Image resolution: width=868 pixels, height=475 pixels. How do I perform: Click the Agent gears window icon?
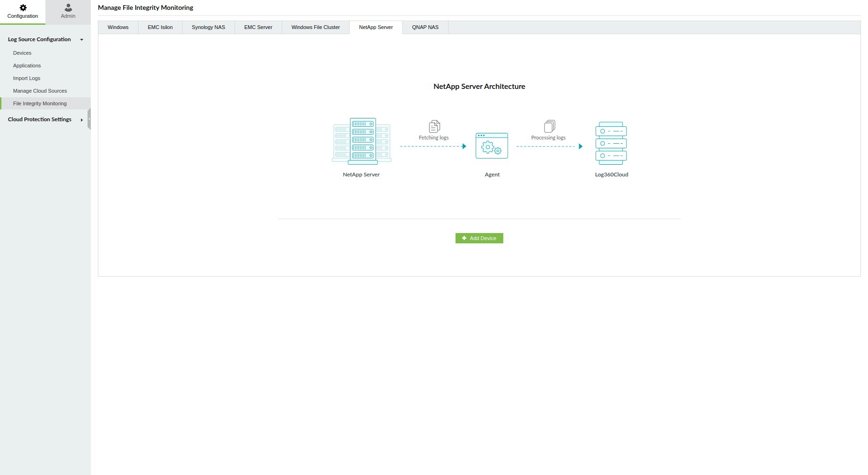pyautogui.click(x=492, y=146)
